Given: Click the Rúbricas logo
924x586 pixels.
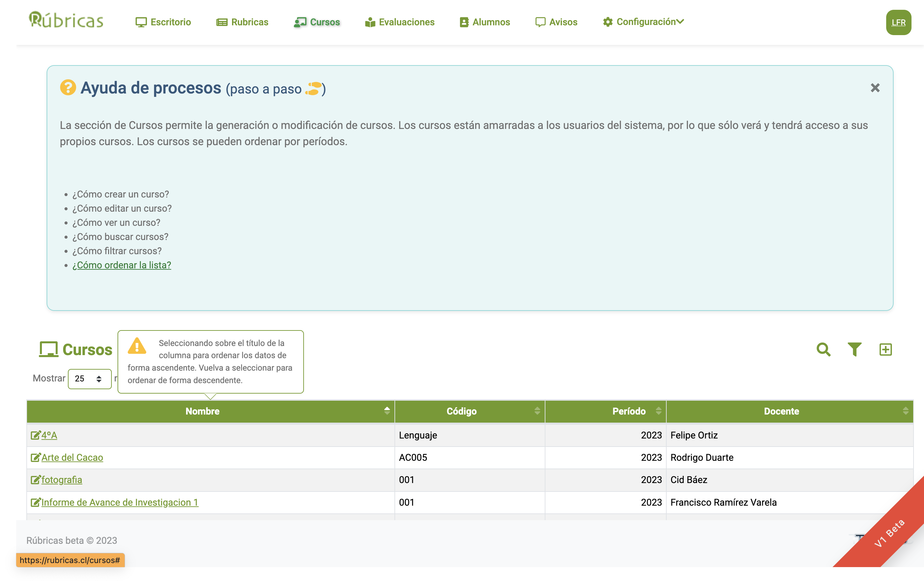Looking at the screenshot, I should point(66,20).
